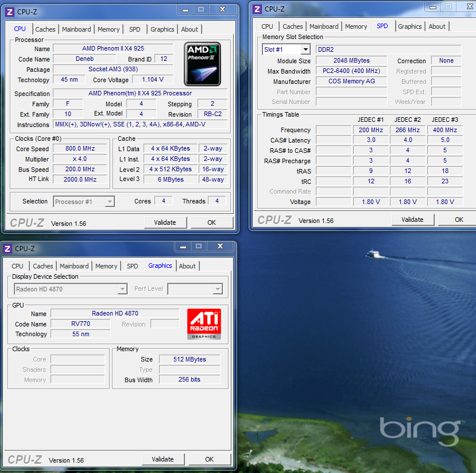Select Caches tab in the SPD window
The width and height of the screenshot is (476, 473).
(x=293, y=26)
